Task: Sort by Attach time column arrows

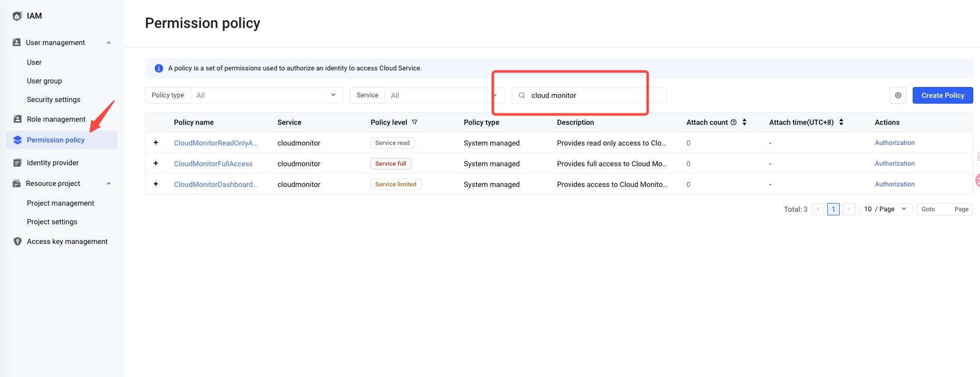Action: [841, 122]
